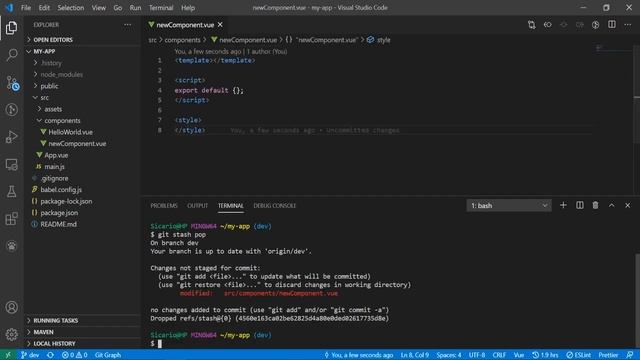Open the Run and Debug view
The width and height of the screenshot is (640, 360).
coord(11,137)
